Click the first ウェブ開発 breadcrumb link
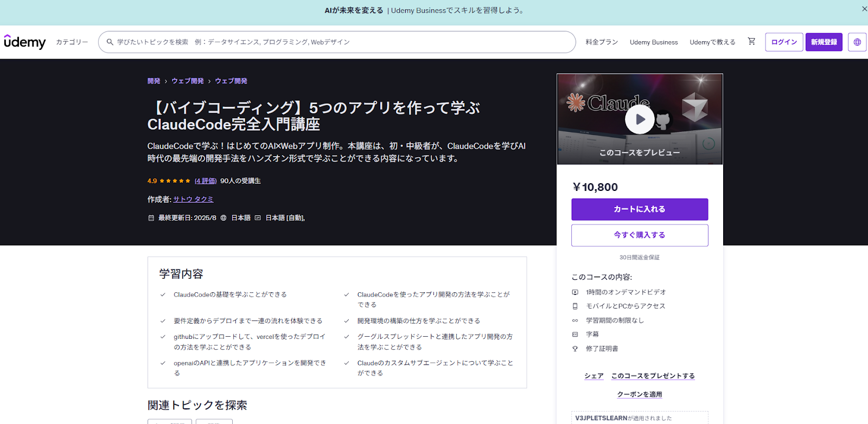 point(188,81)
